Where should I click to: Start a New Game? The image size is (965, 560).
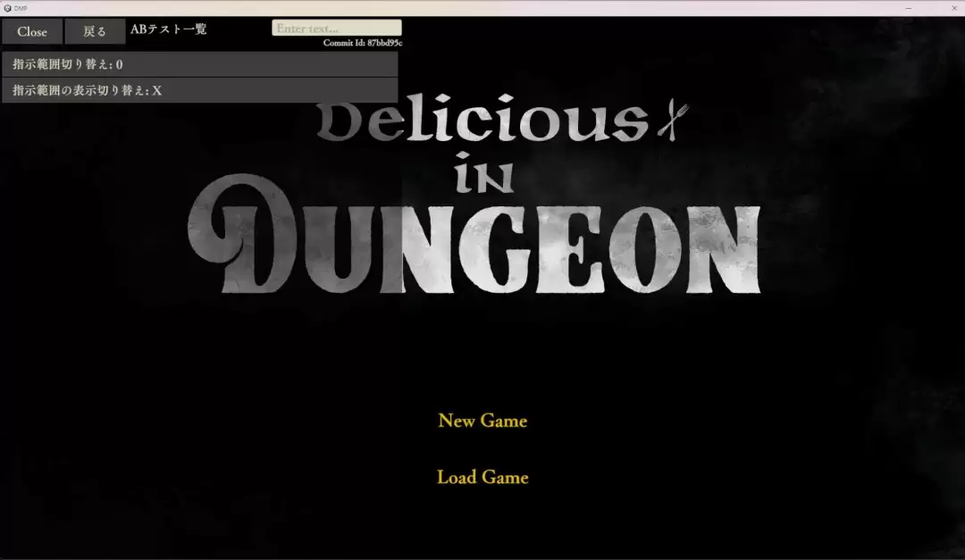(482, 421)
